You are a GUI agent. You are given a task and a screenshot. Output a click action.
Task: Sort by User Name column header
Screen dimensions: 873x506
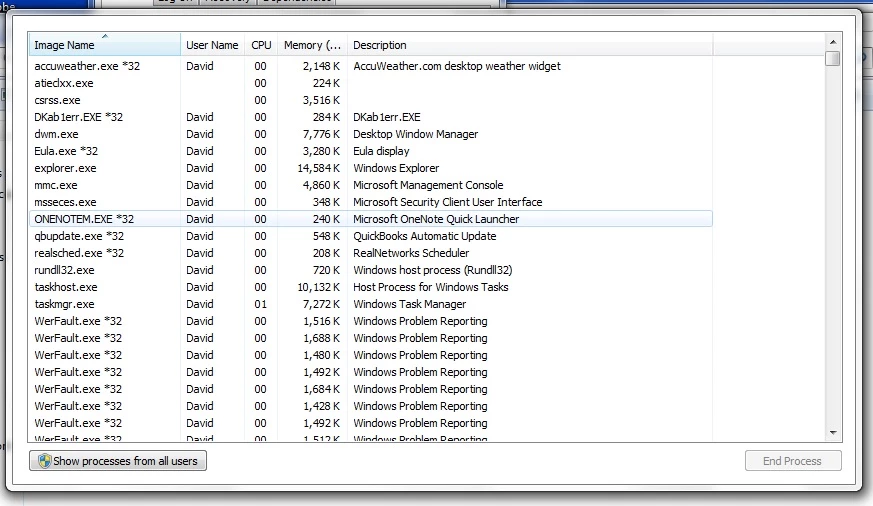pyautogui.click(x=212, y=45)
